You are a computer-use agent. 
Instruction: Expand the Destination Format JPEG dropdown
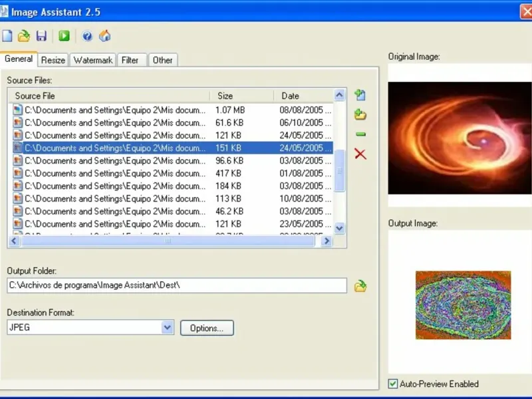168,327
